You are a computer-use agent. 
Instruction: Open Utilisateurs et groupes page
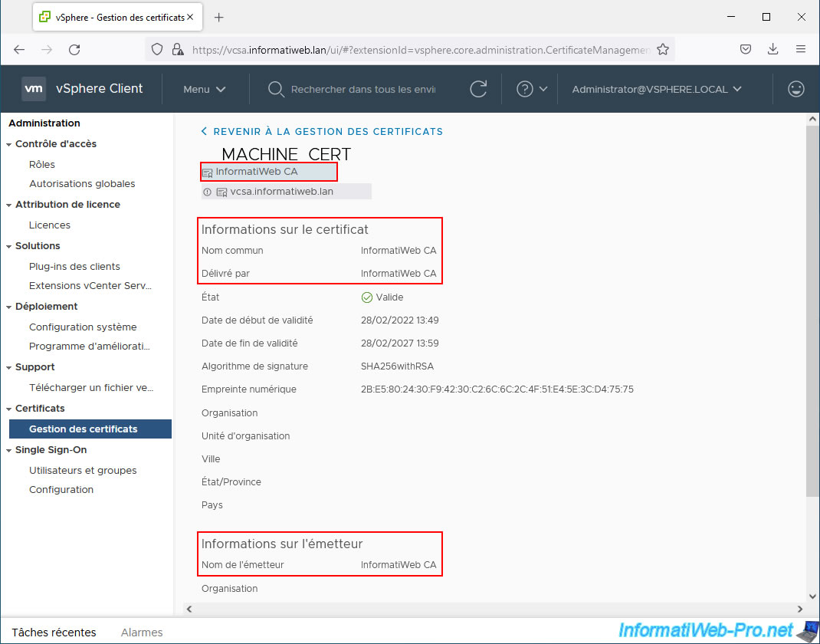(x=83, y=470)
